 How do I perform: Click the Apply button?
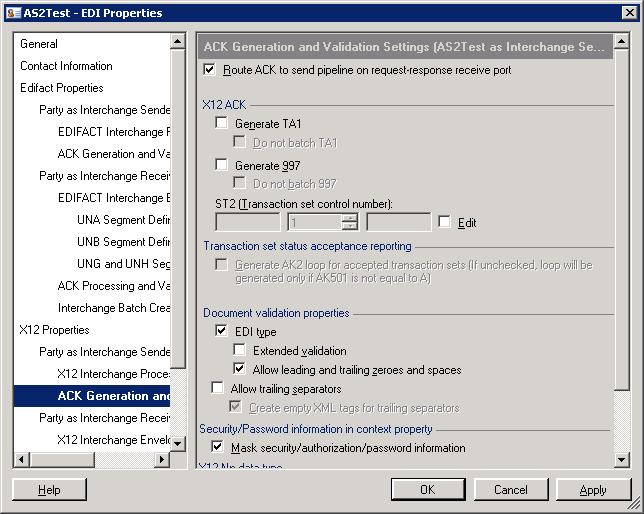click(593, 489)
